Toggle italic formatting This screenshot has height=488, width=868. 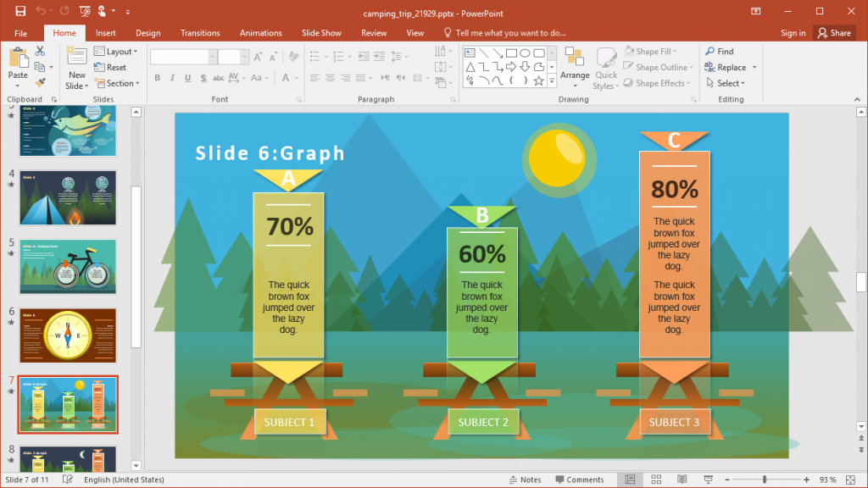click(x=171, y=78)
